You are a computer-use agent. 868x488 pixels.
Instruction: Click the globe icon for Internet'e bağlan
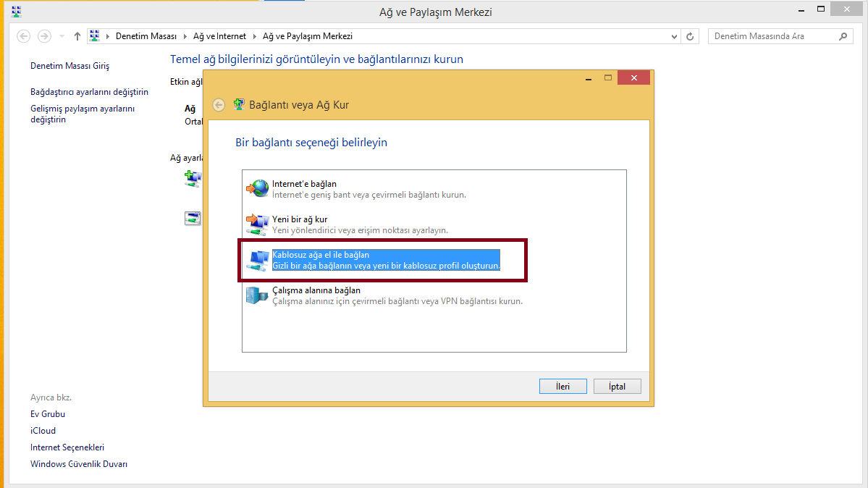tap(257, 189)
